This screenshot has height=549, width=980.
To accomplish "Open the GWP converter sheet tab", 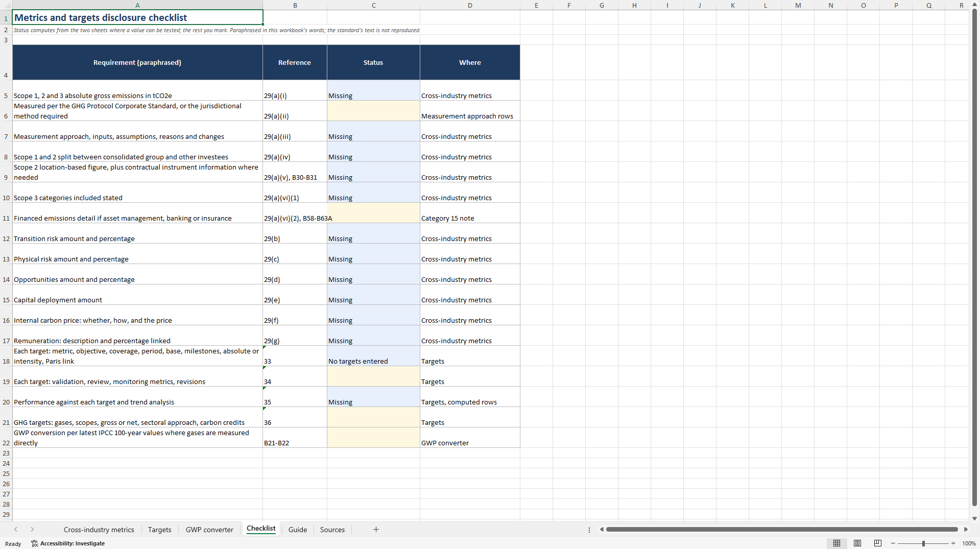I will click(209, 530).
